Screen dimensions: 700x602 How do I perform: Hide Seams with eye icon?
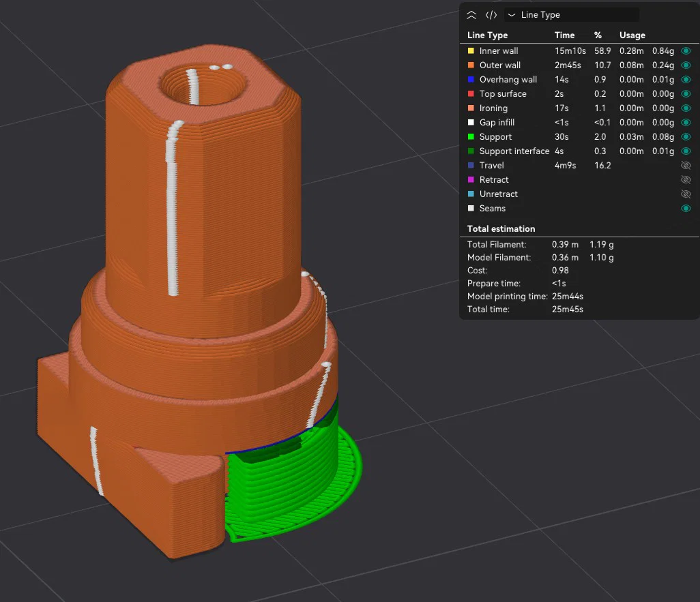pos(686,209)
